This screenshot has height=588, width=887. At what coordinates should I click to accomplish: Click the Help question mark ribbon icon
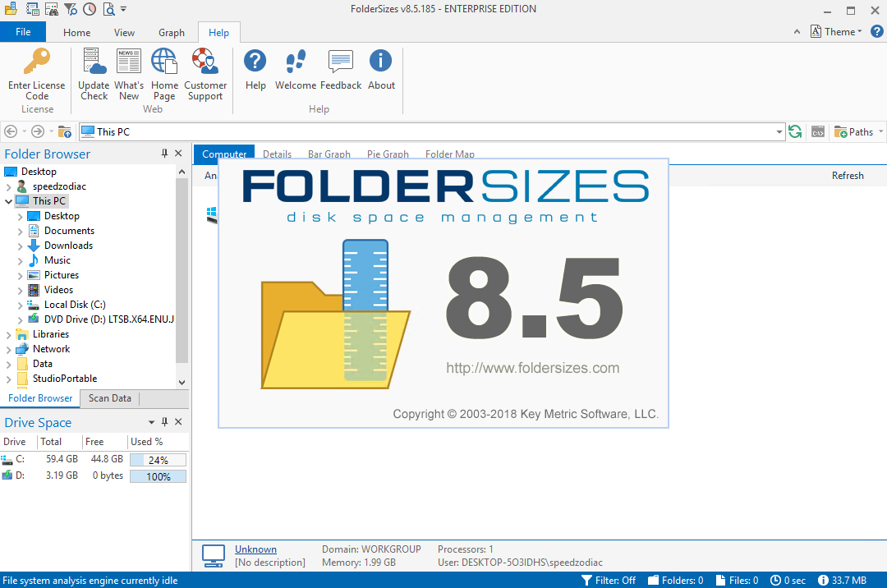point(255,61)
